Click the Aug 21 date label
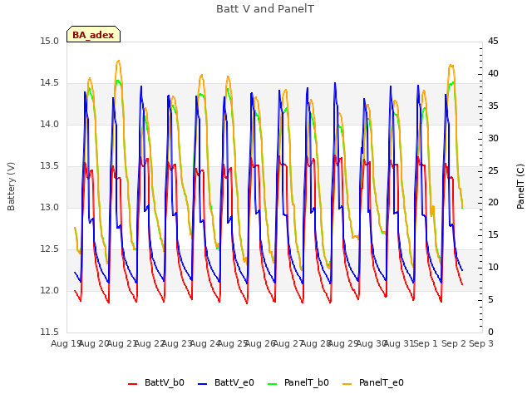Screen dimensions: 532x399 [122, 343]
